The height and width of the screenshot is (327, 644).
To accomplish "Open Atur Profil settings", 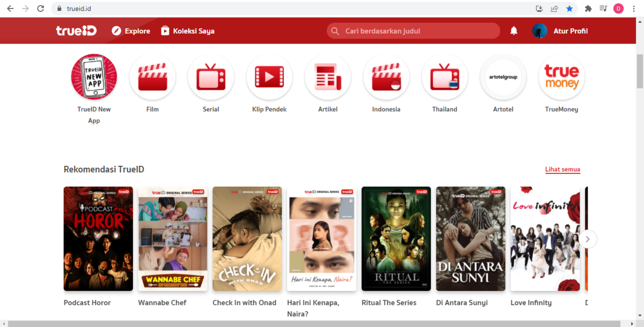I will click(x=571, y=31).
